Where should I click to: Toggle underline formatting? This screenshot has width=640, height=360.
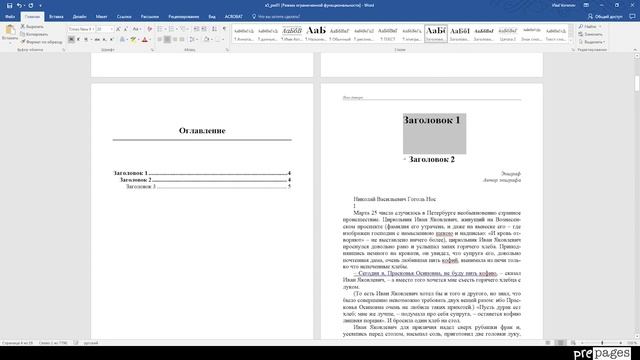pos(86,40)
